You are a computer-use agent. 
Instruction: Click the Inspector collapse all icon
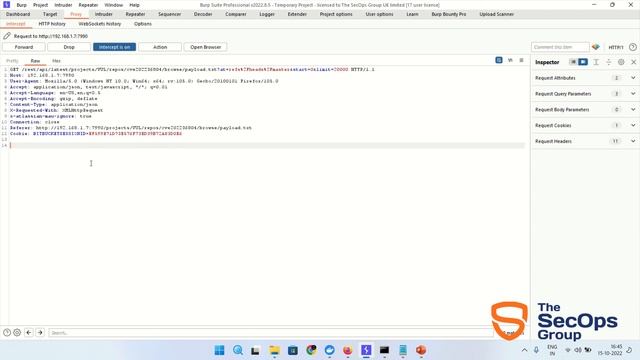609,62
